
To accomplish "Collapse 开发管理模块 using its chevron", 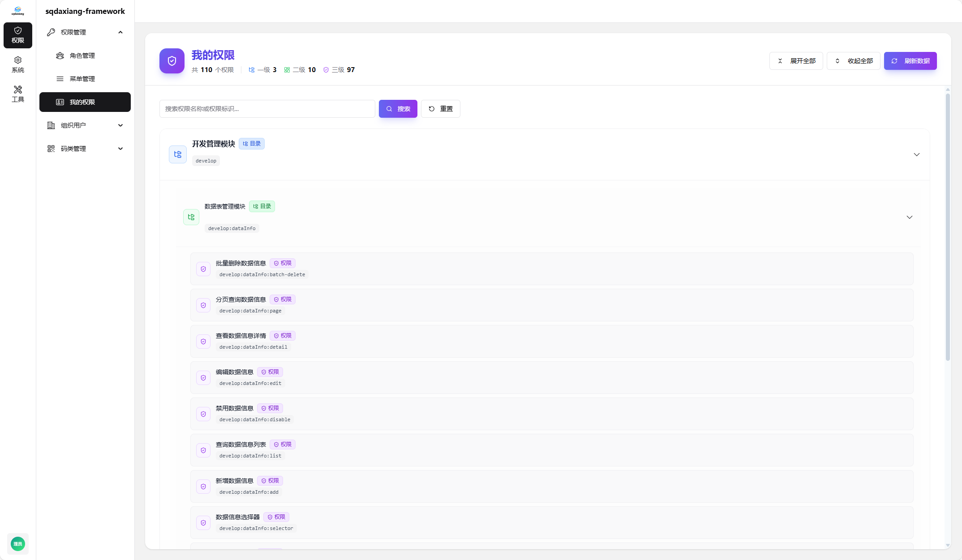I will pyautogui.click(x=916, y=154).
